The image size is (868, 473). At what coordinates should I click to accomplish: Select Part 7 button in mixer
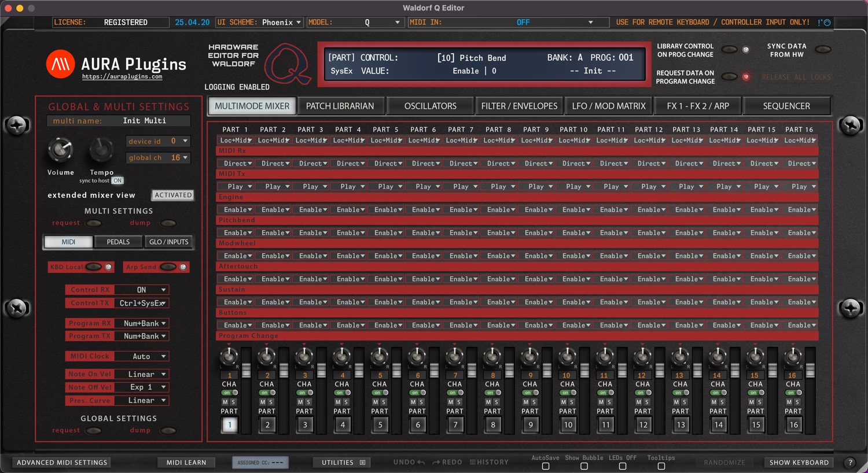455,425
